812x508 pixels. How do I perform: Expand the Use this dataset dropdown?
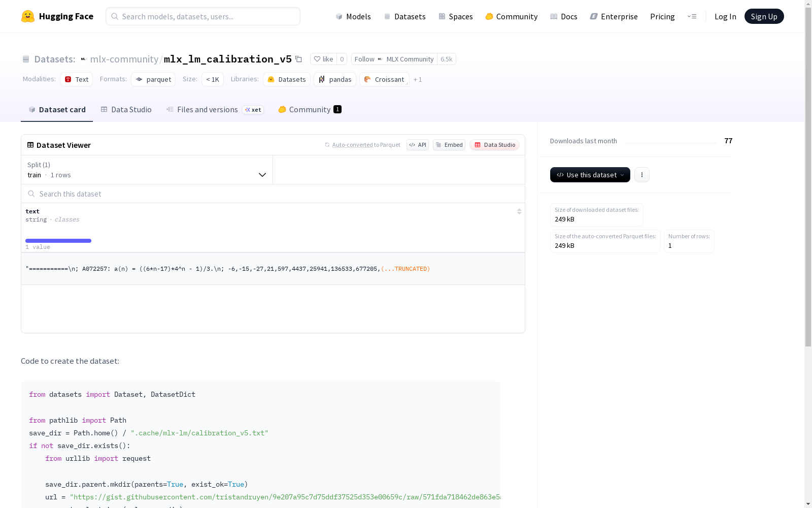point(590,175)
